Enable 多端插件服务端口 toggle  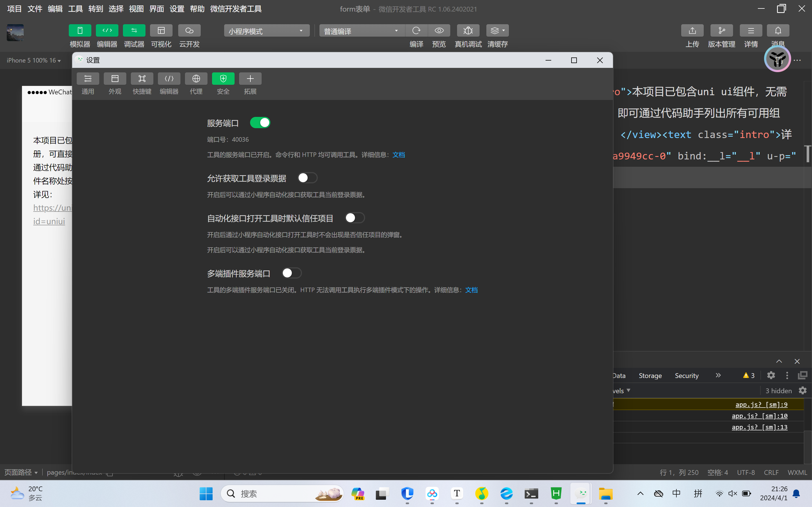292,273
